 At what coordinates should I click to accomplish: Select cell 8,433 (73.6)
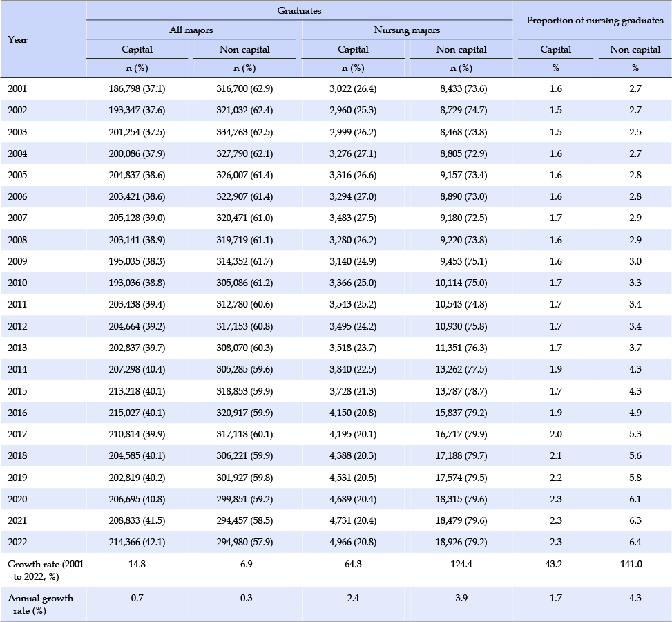click(x=463, y=88)
